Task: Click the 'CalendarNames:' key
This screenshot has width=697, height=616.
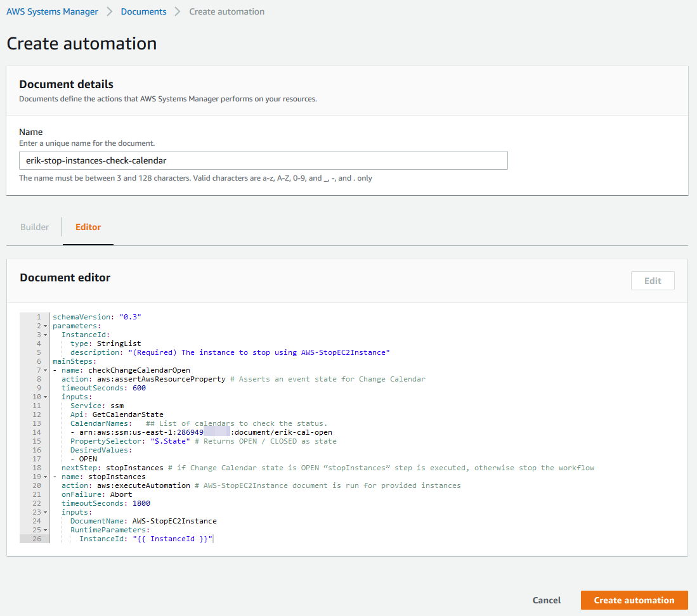Action: tap(101, 423)
